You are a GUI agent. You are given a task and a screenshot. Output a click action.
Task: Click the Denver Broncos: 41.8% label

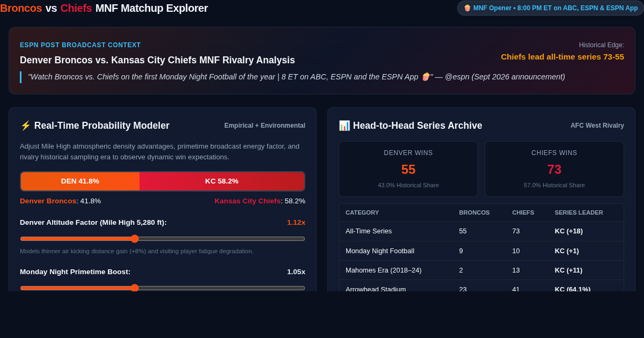pyautogui.click(x=60, y=201)
